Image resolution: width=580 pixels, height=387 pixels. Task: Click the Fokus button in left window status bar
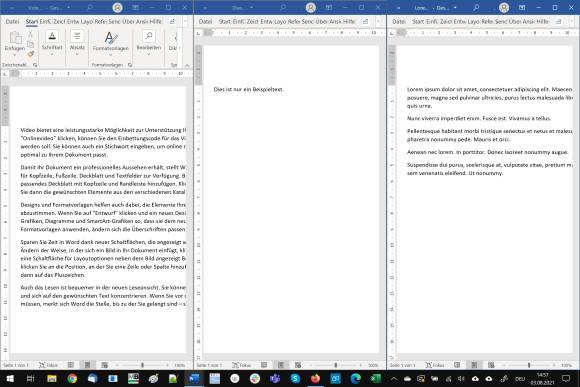48,365
